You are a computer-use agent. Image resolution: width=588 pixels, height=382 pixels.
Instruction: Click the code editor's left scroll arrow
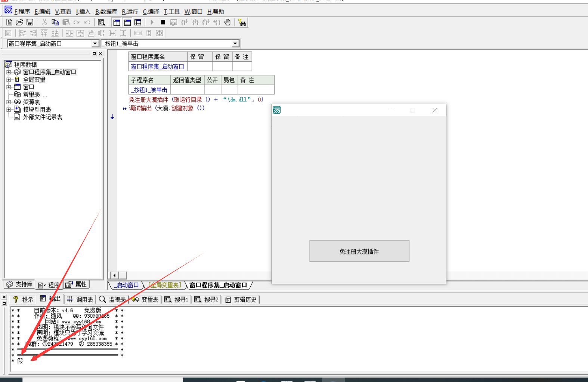click(x=114, y=275)
